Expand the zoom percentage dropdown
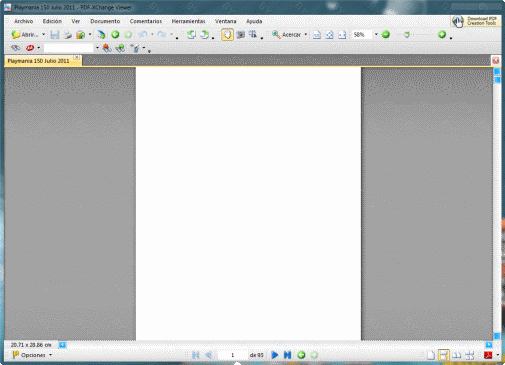This screenshot has width=505, height=365. coord(376,34)
